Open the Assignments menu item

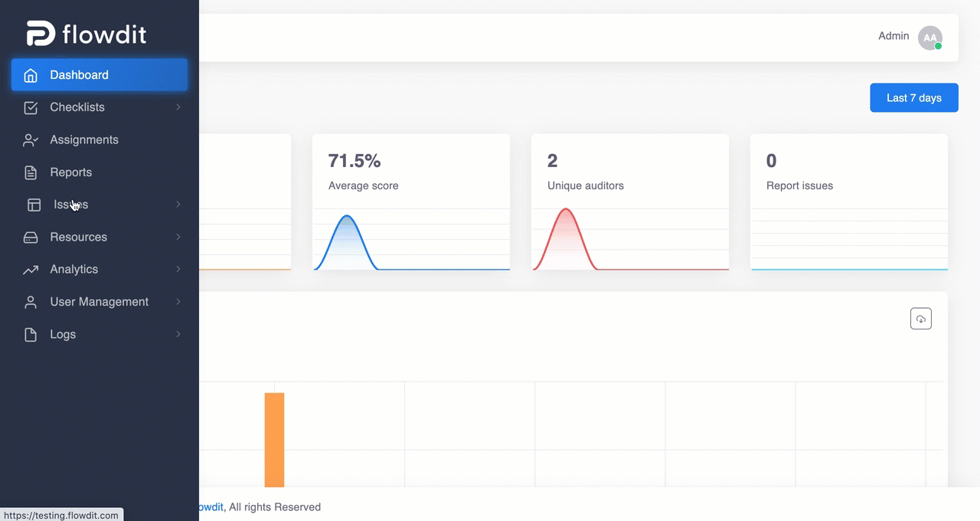click(100, 139)
